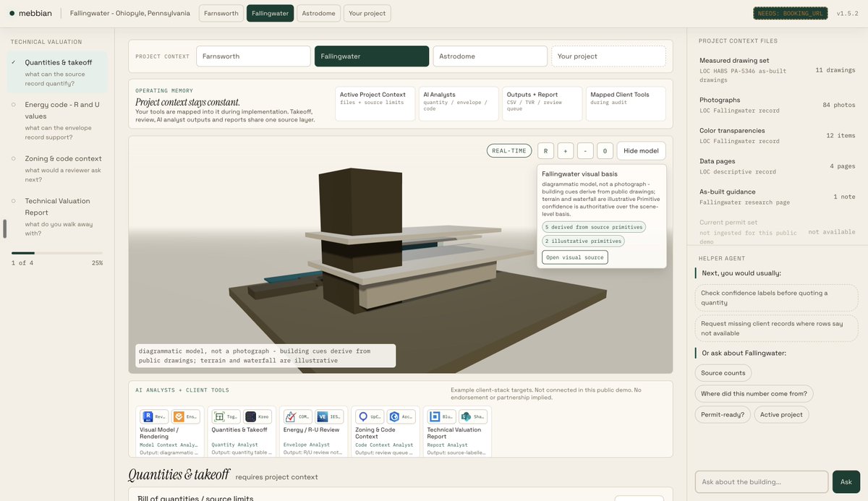Open Quantities & takeoff step

click(57, 72)
